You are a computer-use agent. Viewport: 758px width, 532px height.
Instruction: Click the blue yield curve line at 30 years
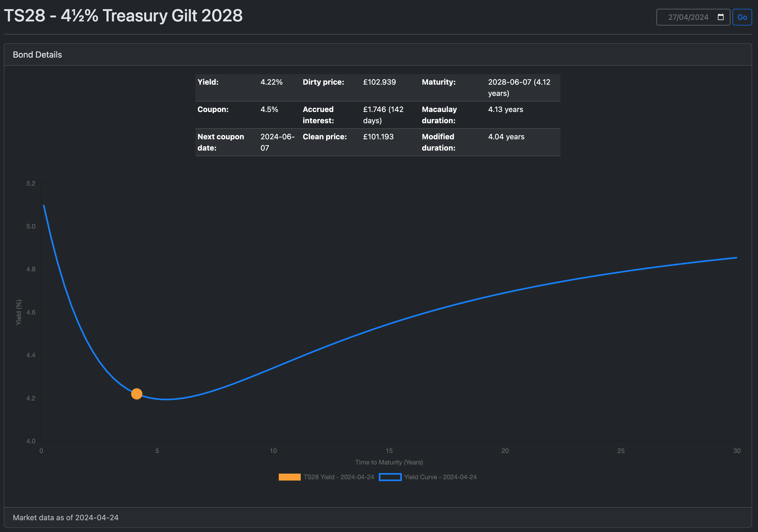coord(735,258)
